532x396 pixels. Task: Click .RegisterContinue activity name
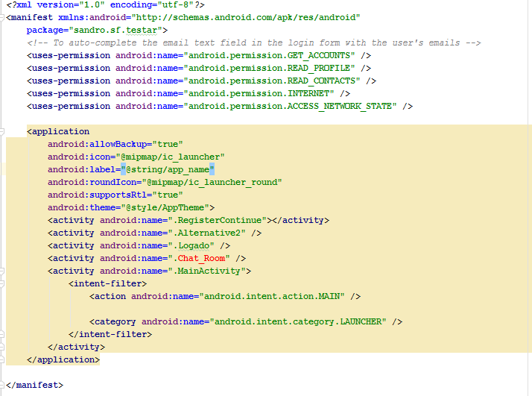coord(217,221)
